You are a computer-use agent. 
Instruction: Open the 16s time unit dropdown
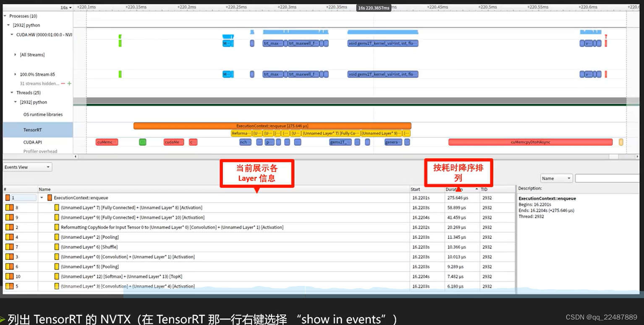tap(66, 8)
